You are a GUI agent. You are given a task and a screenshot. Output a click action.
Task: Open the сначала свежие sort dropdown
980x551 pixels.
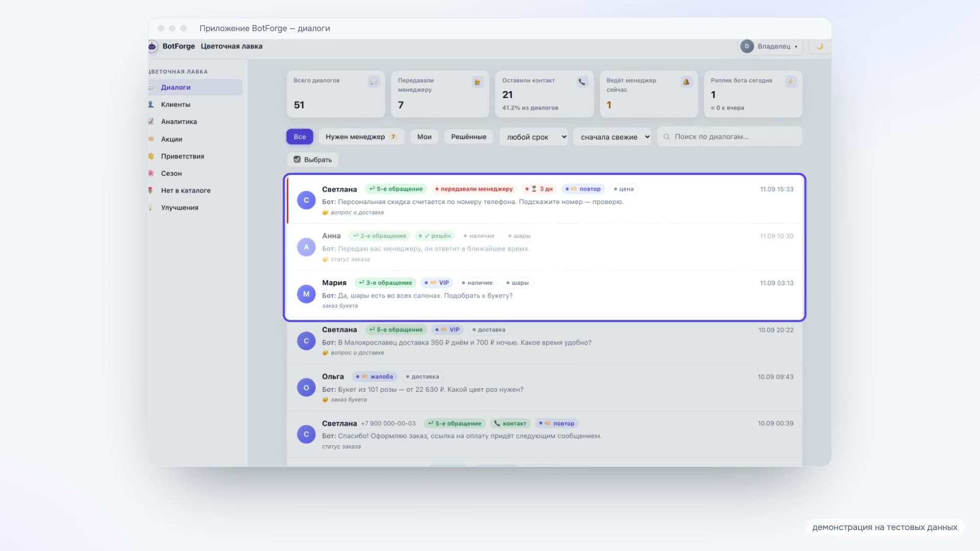point(612,137)
